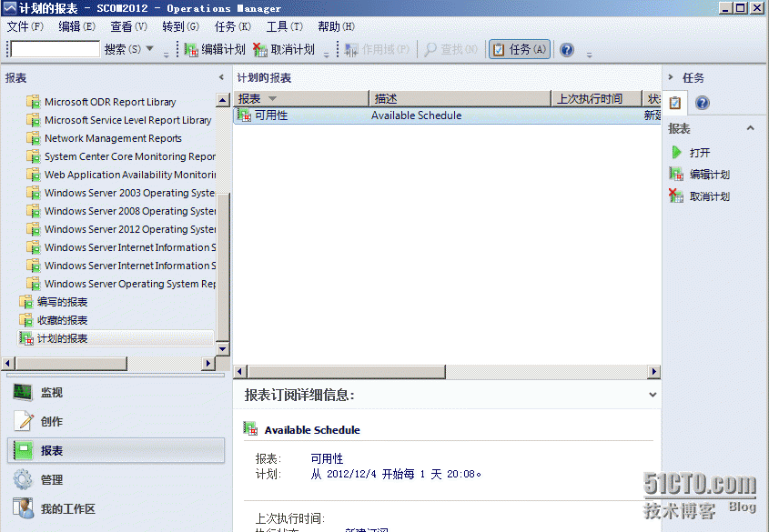Viewport: 769px width, 532px height.
Task: Select the help tab icon in the right pane
Action: tap(703, 103)
